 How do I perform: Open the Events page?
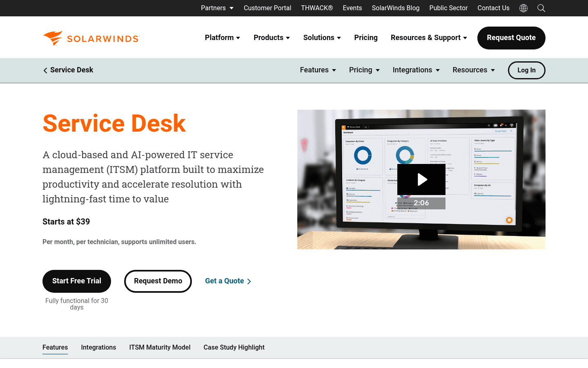(x=352, y=8)
